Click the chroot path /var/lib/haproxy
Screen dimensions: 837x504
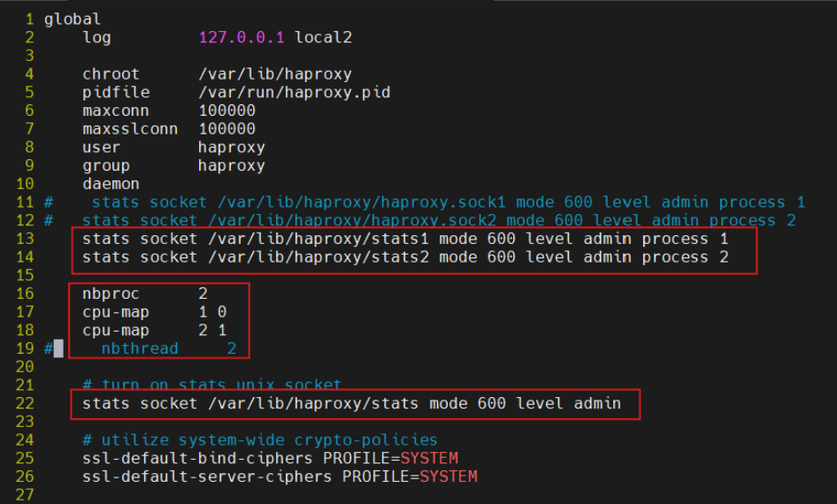pyautogui.click(x=275, y=74)
